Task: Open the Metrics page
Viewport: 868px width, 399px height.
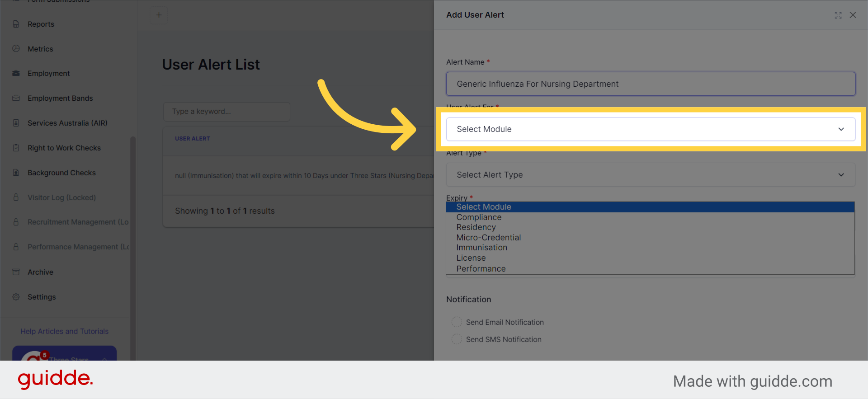Action: pyautogui.click(x=40, y=49)
